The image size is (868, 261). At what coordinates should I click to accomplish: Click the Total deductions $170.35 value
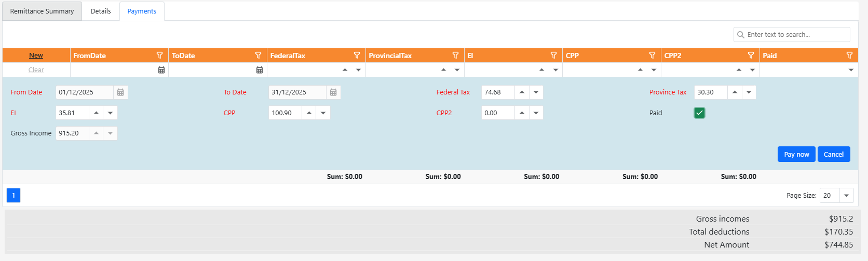[838, 231]
